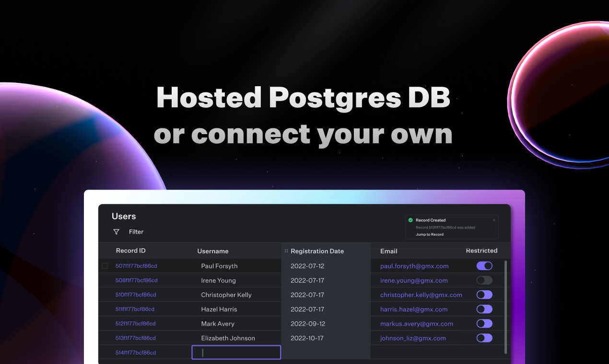Click the funnel filter icon
The image size is (609, 364).
click(x=116, y=232)
